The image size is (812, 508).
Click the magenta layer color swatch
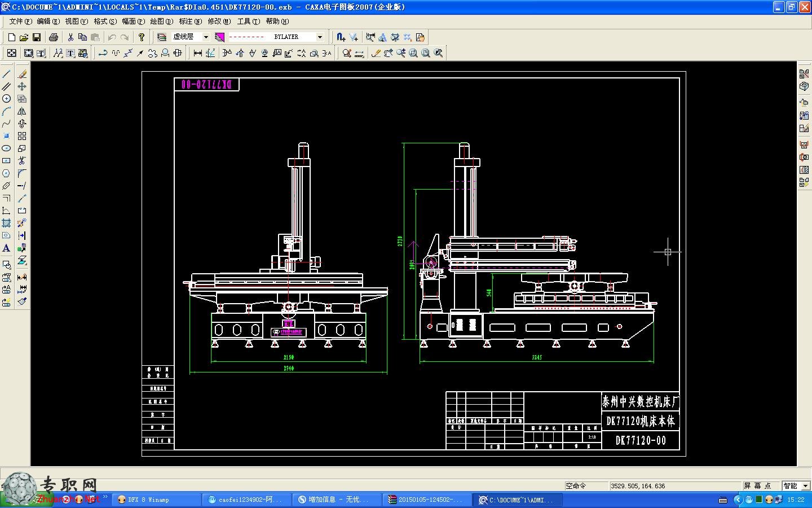pyautogui.click(x=220, y=37)
